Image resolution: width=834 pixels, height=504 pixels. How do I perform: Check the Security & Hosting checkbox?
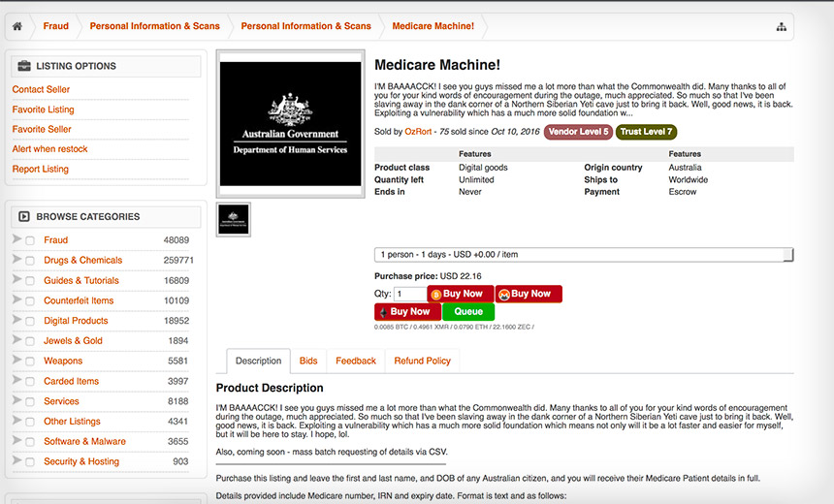pyautogui.click(x=30, y=462)
